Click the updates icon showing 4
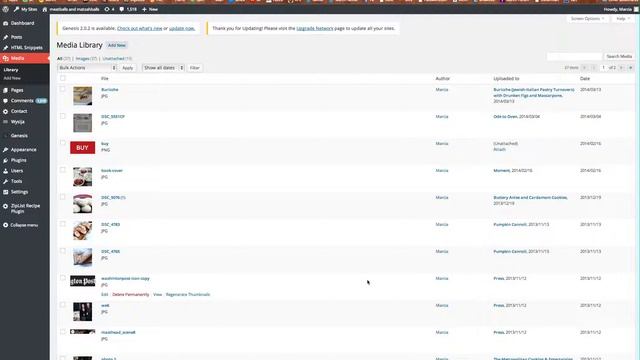 (109, 9)
